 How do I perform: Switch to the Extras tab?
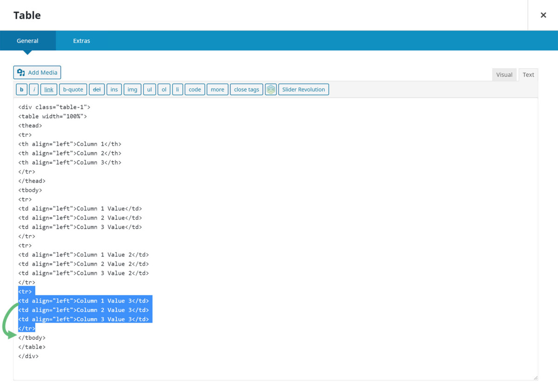[x=81, y=41]
